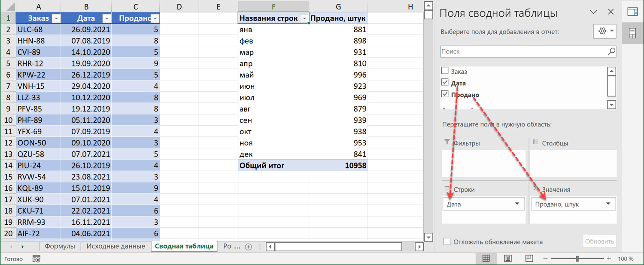
Task: Click the macro recording icon in status bar
Action: (37, 259)
